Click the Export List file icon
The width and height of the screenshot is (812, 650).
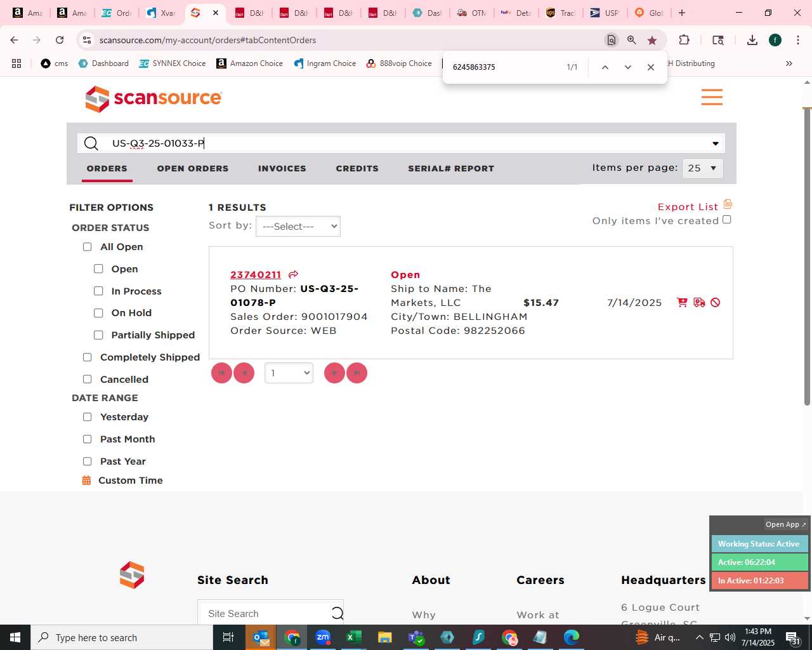click(728, 204)
